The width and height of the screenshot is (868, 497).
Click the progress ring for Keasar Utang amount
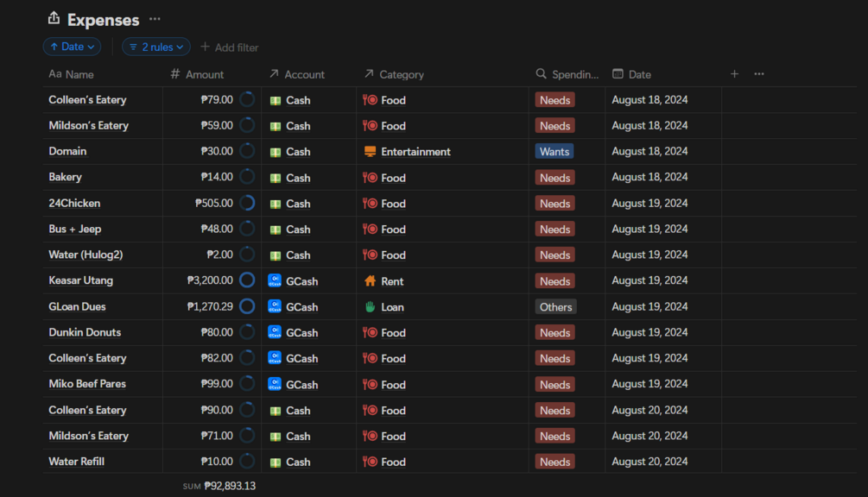tap(247, 280)
